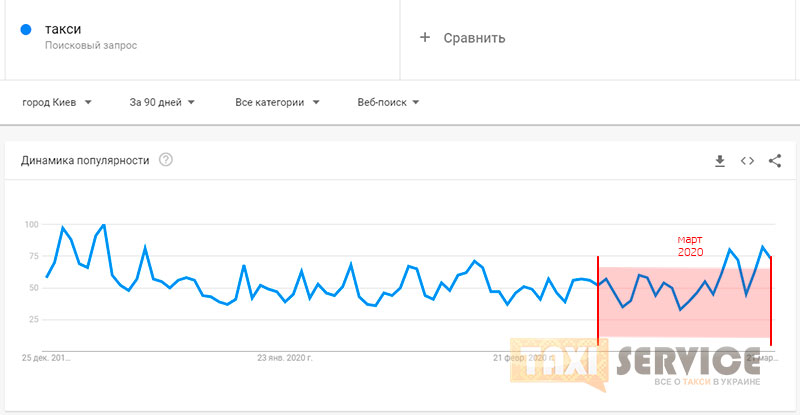The image size is (800, 415).
Task: Open the город Киев region dropdown
Action: (57, 102)
